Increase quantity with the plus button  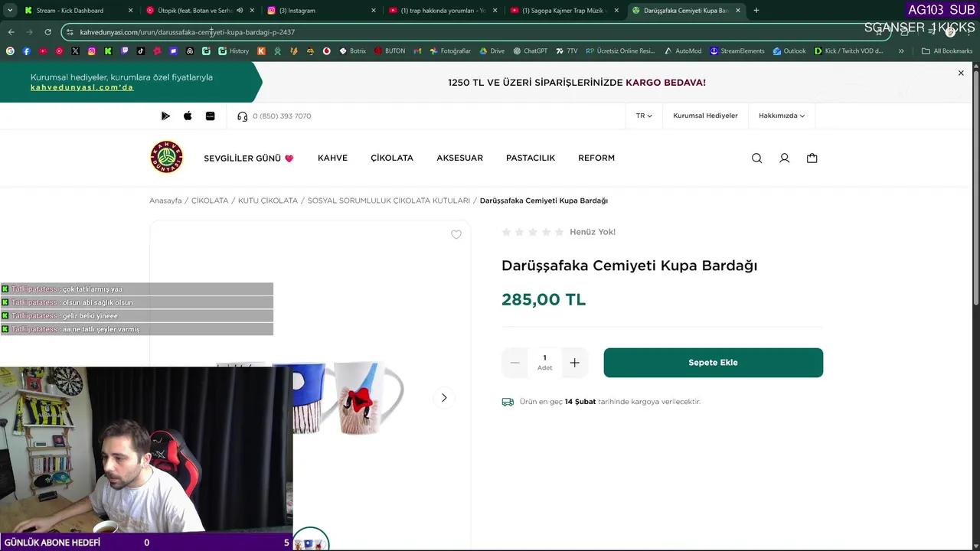pos(574,363)
